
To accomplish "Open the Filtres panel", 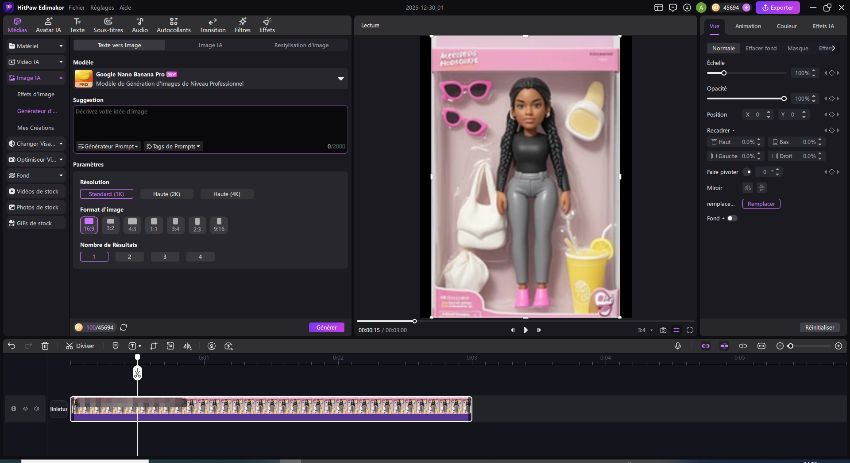I will (242, 24).
